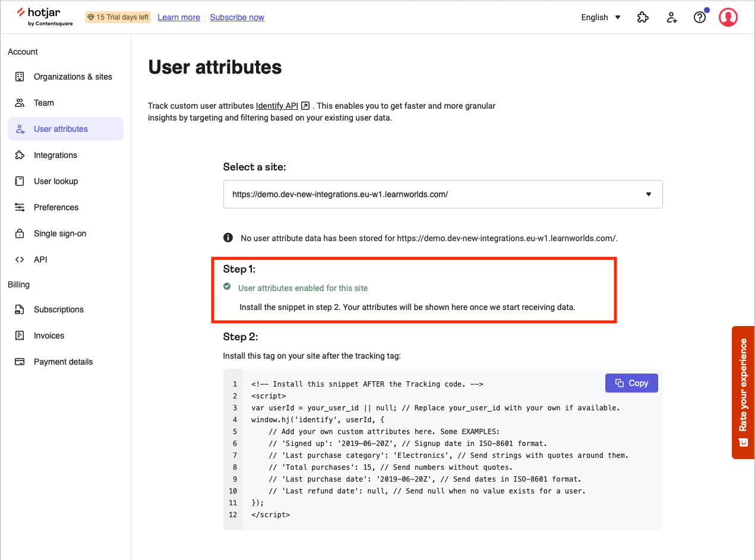The width and height of the screenshot is (755, 560).
Task: Click the 15 Trial days left badge
Action: point(118,17)
